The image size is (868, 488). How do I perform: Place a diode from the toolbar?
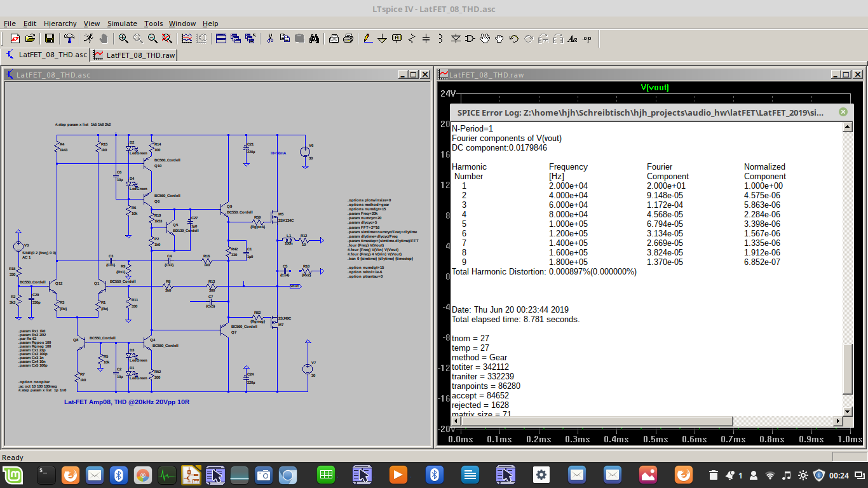pyautogui.click(x=456, y=39)
